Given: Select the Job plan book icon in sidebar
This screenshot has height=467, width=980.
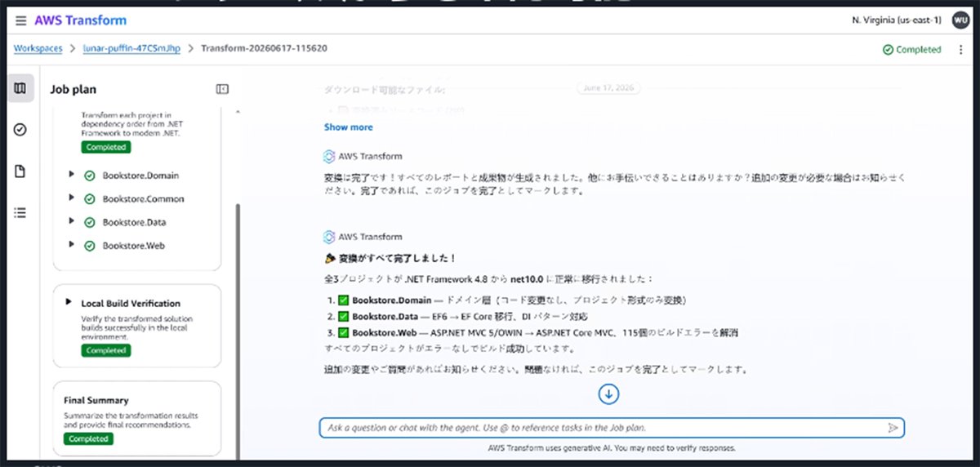Looking at the screenshot, I should [20, 88].
